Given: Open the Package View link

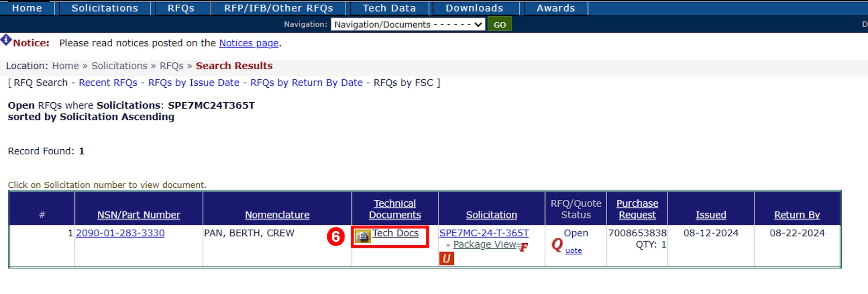Looking at the screenshot, I should (485, 244).
